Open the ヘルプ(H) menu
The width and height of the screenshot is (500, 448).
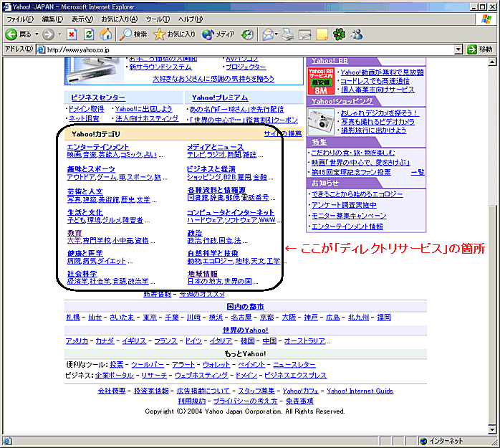(191, 19)
